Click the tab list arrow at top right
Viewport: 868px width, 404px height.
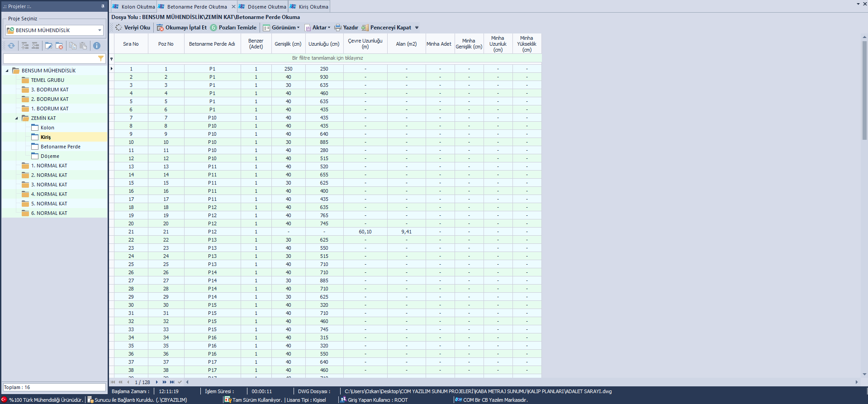coord(859,4)
